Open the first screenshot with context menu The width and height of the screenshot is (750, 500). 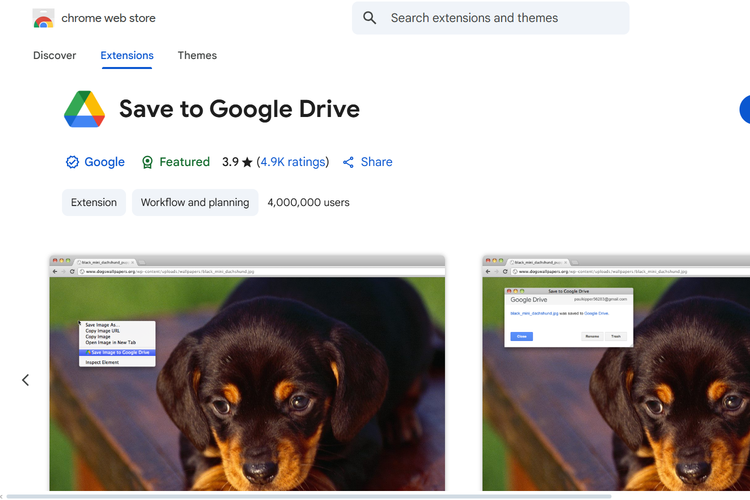(x=247, y=373)
